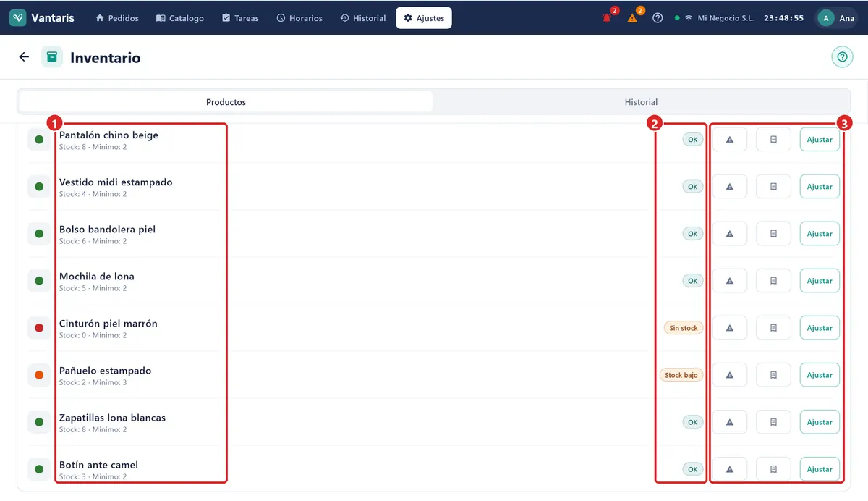Open the orange warning alerts in the top bar

(x=633, y=18)
